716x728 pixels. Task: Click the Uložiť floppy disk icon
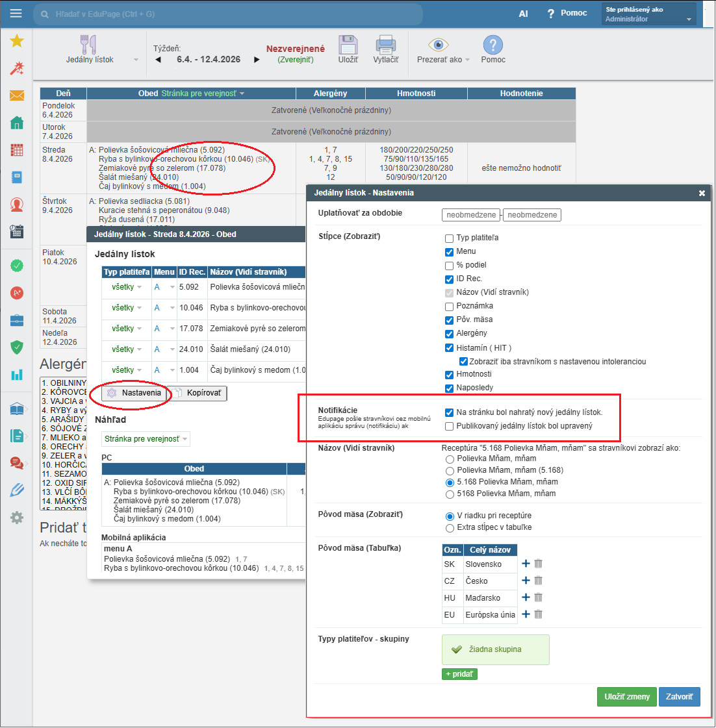[x=348, y=45]
